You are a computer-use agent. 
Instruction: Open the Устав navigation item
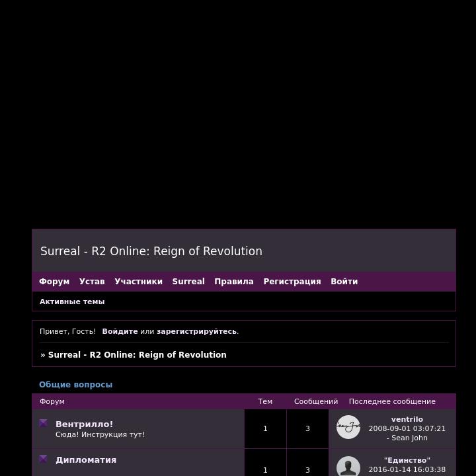(92, 282)
